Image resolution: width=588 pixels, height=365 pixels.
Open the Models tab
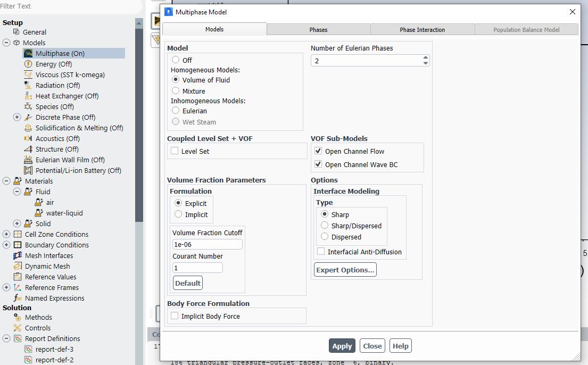pos(214,29)
